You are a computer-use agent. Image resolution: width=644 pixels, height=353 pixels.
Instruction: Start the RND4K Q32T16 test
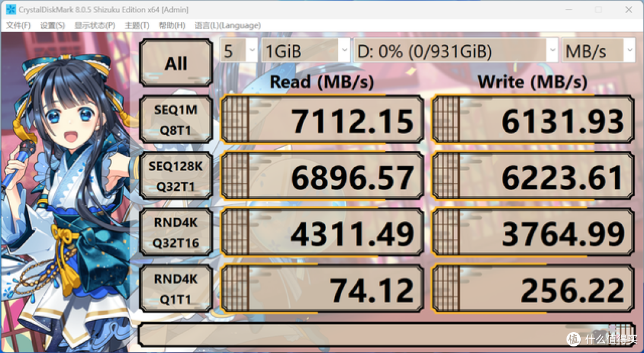coord(176,232)
